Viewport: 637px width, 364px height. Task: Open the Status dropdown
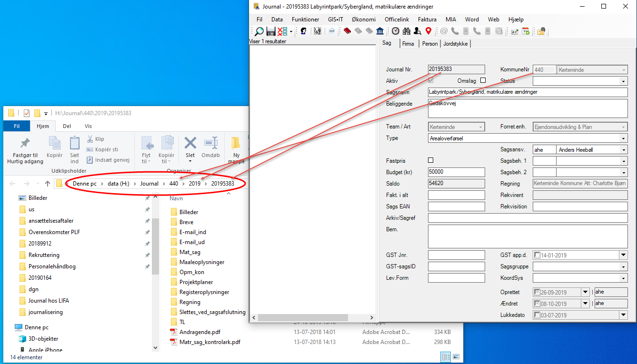(623, 81)
